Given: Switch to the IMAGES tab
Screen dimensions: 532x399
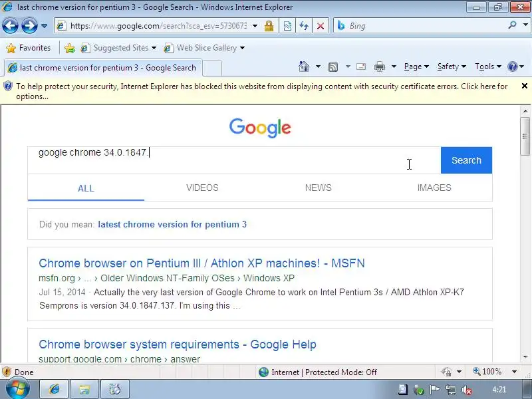Looking at the screenshot, I should 434,188.
